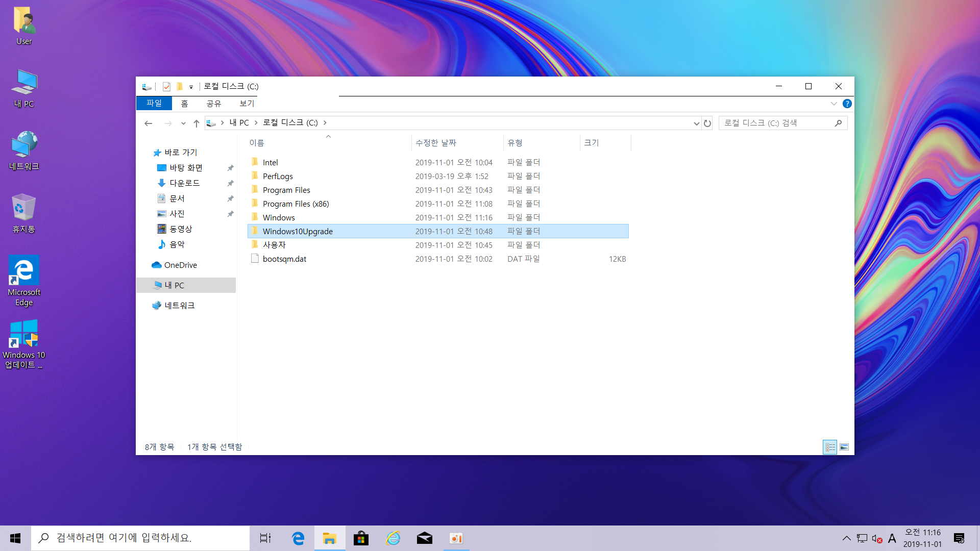Click the 로컬 디스크 (C:) search box

(776, 123)
